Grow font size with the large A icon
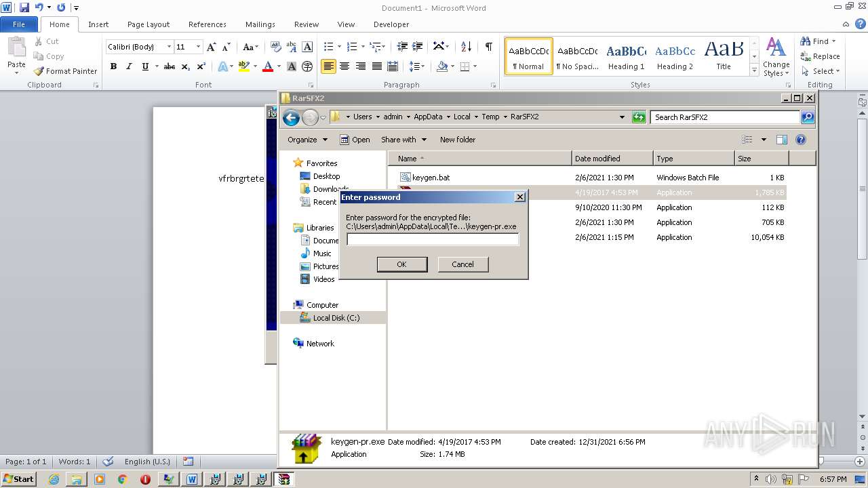Image resolution: width=868 pixels, height=488 pixels. pyautogui.click(x=212, y=47)
